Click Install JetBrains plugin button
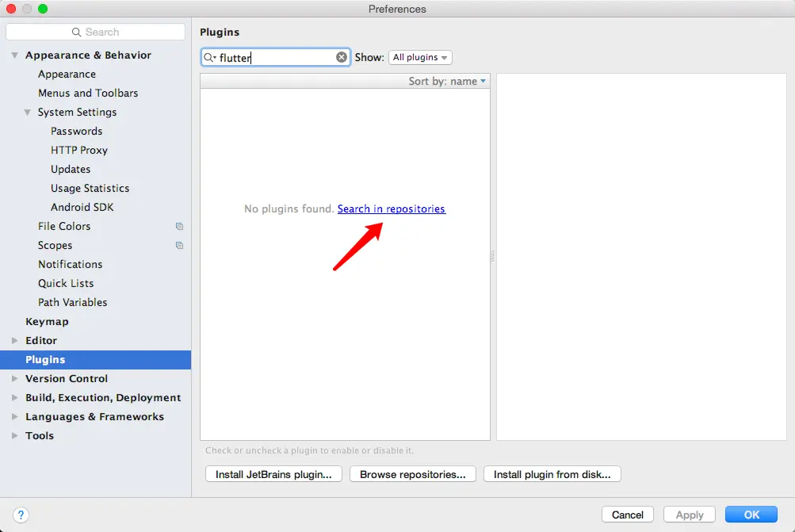The image size is (795, 532). pyautogui.click(x=273, y=474)
